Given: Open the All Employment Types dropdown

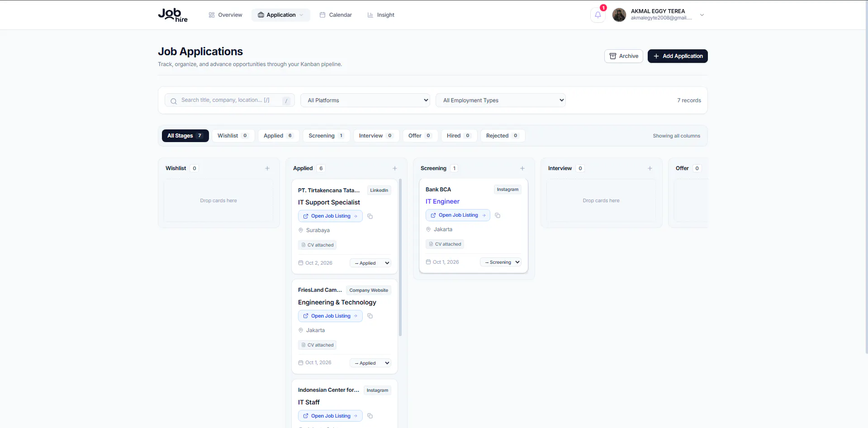Looking at the screenshot, I should coord(501,100).
